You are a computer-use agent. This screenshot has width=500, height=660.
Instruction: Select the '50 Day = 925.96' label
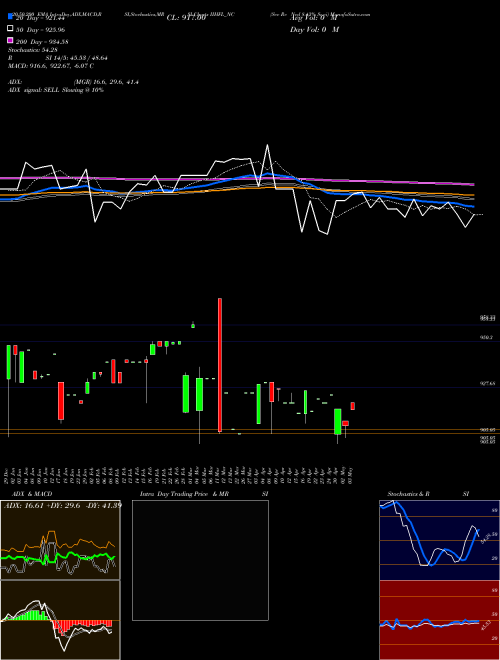point(40,30)
